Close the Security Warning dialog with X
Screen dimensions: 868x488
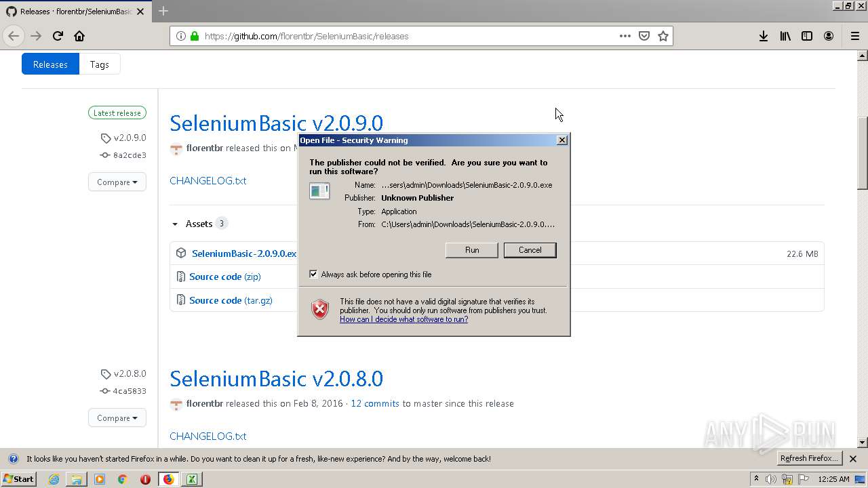pos(561,140)
